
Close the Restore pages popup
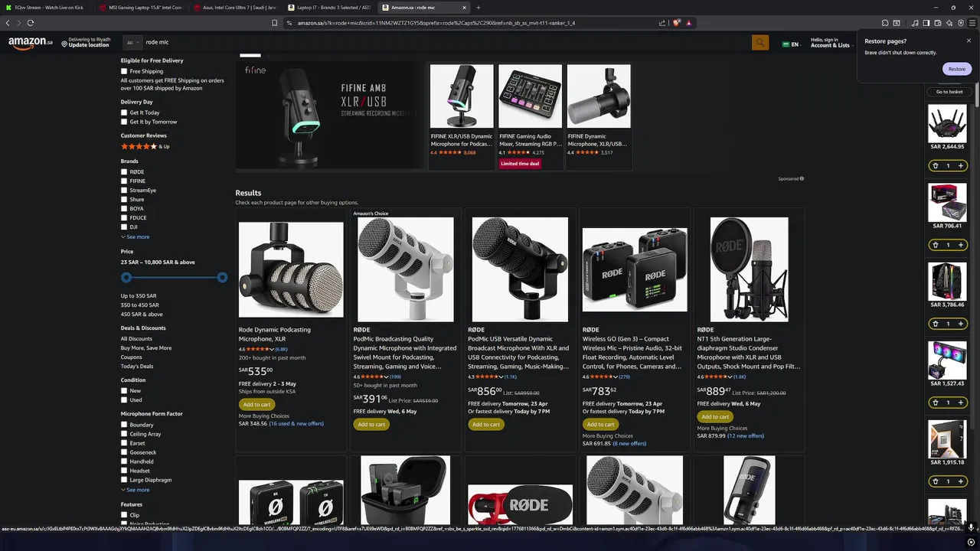pyautogui.click(x=969, y=41)
